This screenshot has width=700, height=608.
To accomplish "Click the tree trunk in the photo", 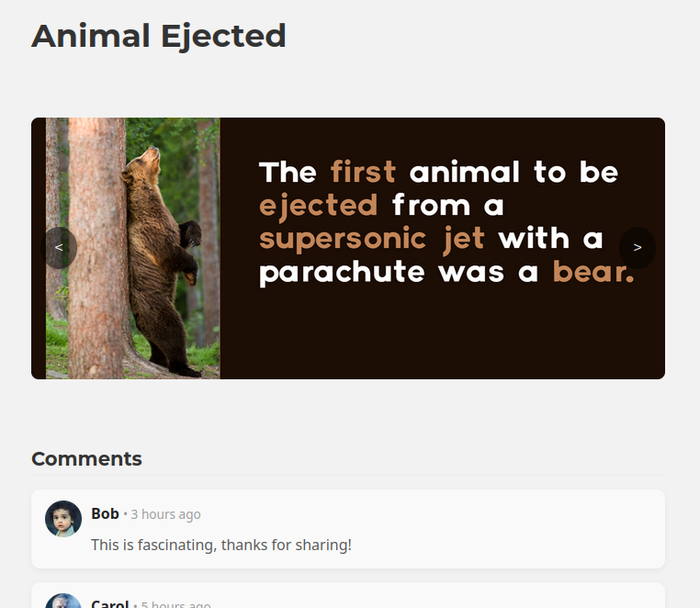I will 97,248.
